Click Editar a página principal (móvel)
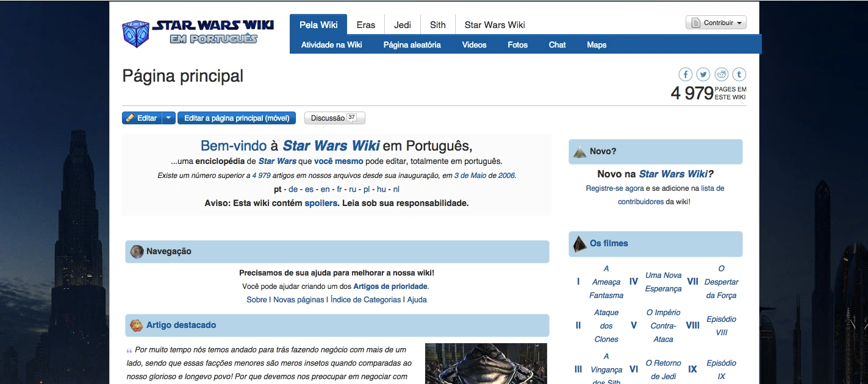 237,118
